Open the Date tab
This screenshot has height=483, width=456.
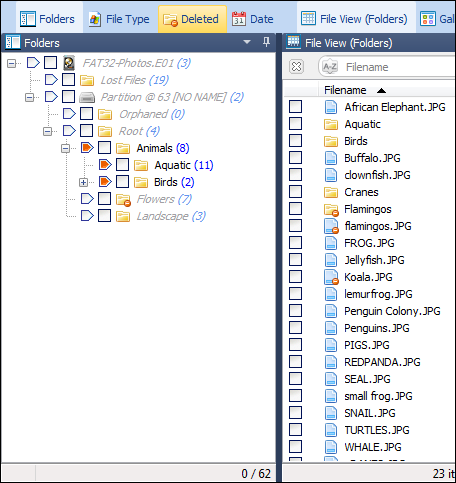[252, 19]
